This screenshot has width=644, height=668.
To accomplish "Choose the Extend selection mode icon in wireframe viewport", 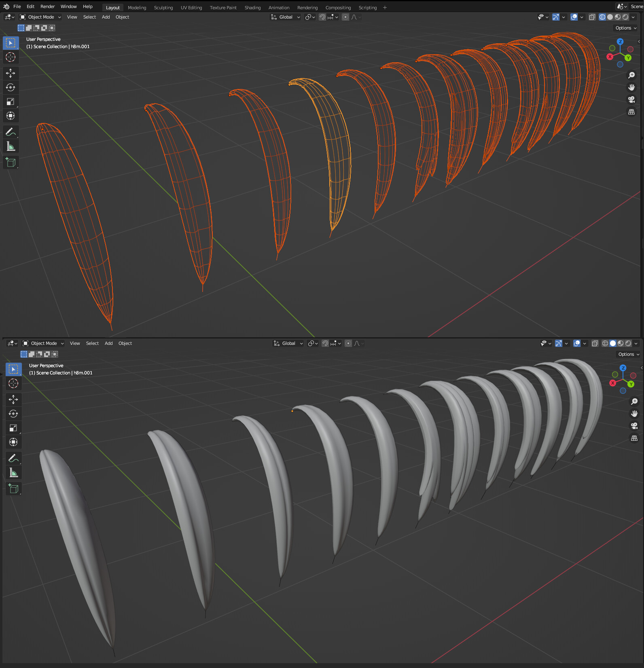I will (29, 28).
